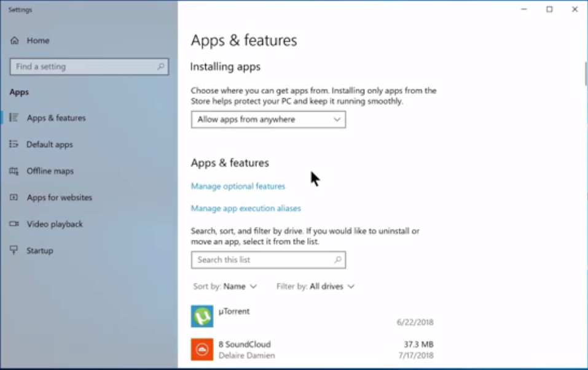Minimize the Settings window
This screenshot has width=588, height=370.
(x=524, y=9)
